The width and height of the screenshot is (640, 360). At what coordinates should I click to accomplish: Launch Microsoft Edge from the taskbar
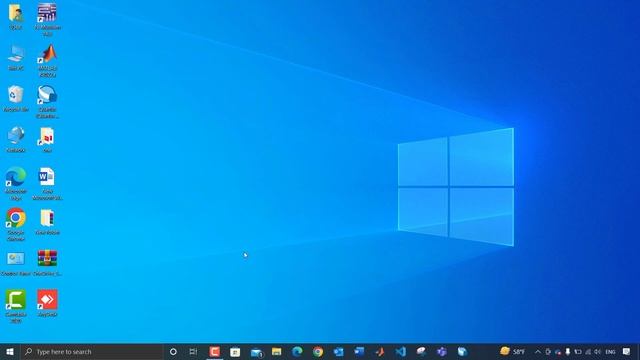click(x=297, y=351)
